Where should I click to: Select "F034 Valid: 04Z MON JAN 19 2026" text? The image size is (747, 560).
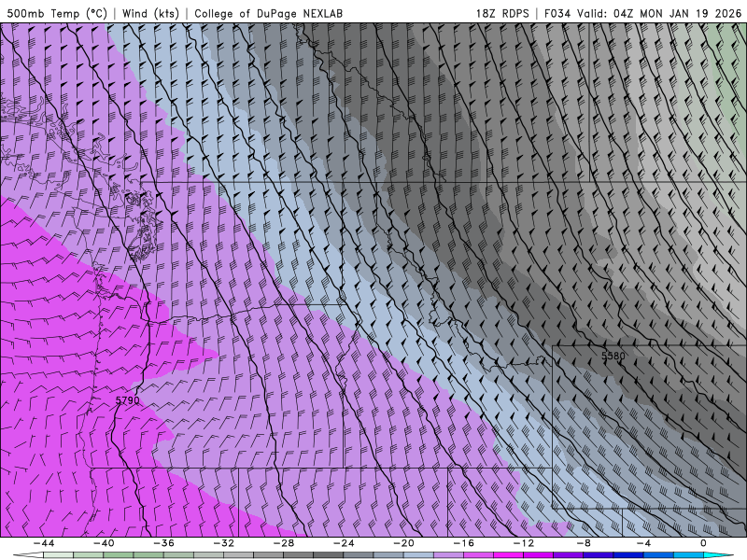click(x=642, y=13)
